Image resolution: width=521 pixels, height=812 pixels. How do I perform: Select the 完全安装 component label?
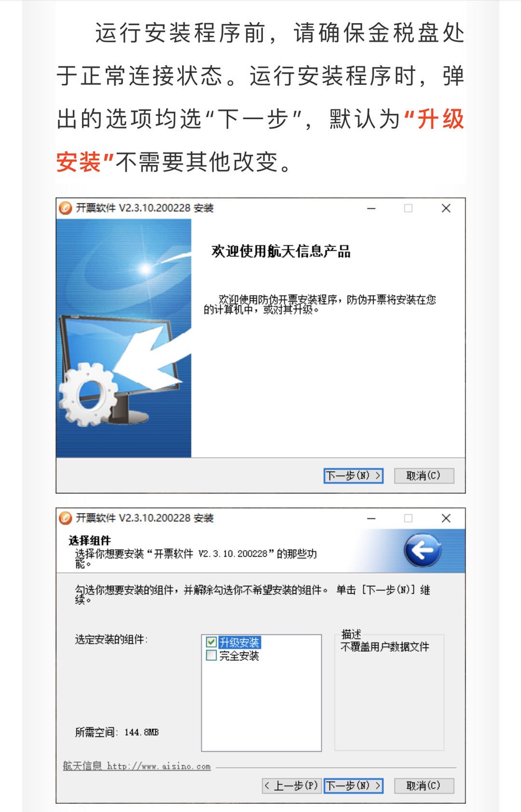(239, 656)
